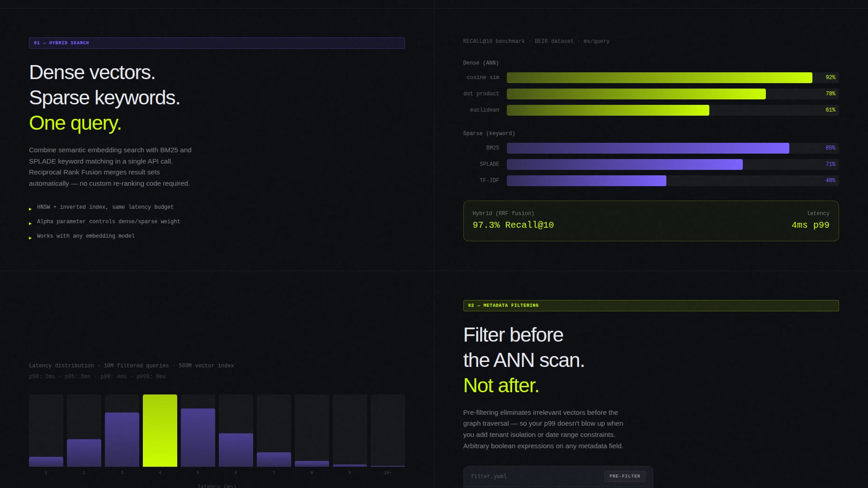Click the triangle bullet beside 'HNSW + inverted index'

coord(30,209)
